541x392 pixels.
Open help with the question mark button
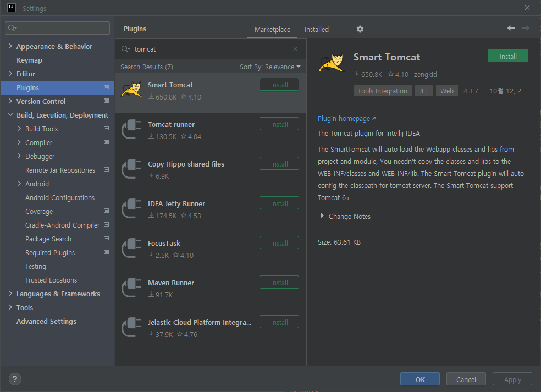coord(15,379)
